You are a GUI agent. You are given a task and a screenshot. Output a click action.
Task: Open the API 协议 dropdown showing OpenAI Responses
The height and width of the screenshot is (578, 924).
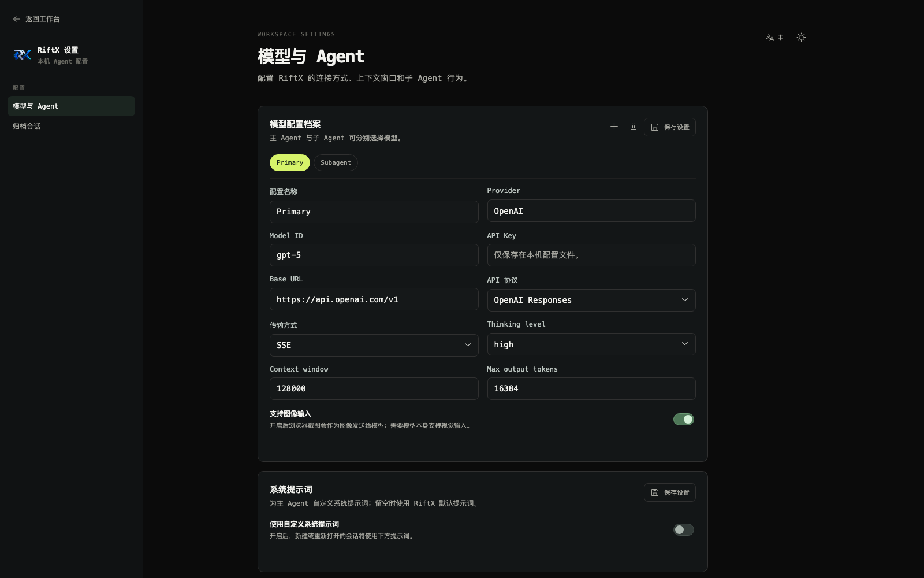[x=591, y=300]
